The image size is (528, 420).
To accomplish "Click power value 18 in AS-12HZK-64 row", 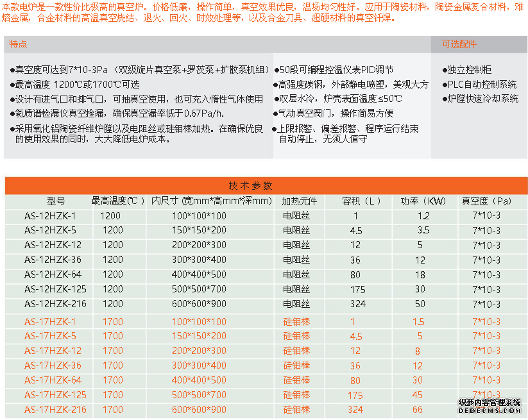I will click(x=420, y=274).
